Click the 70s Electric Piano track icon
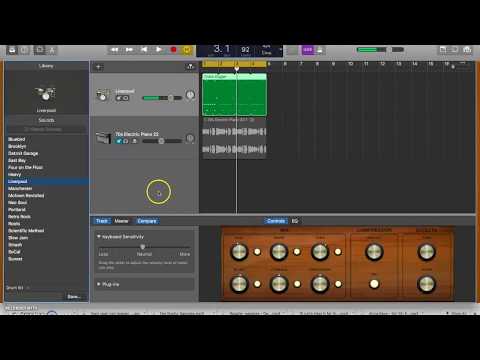The height and width of the screenshot is (360, 480). (x=103, y=138)
